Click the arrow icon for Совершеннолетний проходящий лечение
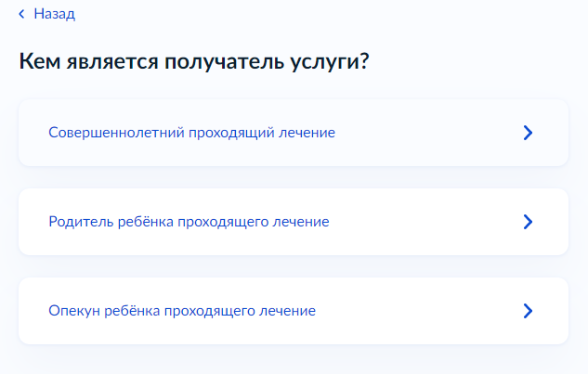 [x=528, y=133]
